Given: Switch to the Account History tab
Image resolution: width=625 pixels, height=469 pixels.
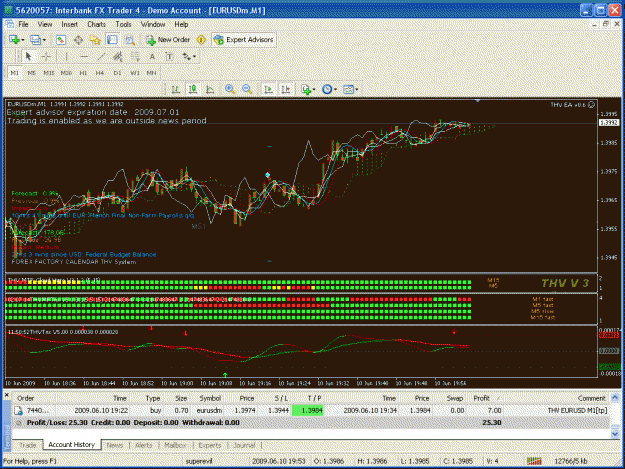Looking at the screenshot, I should [71, 444].
